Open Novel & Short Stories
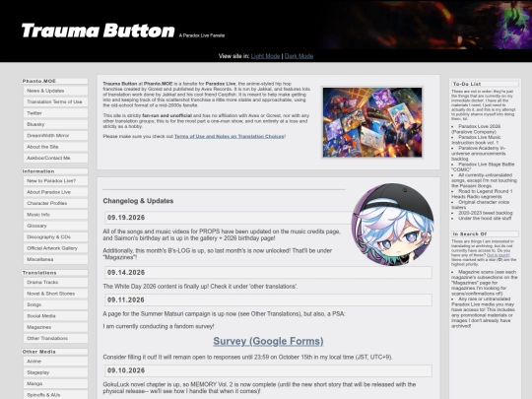 (55, 294)
